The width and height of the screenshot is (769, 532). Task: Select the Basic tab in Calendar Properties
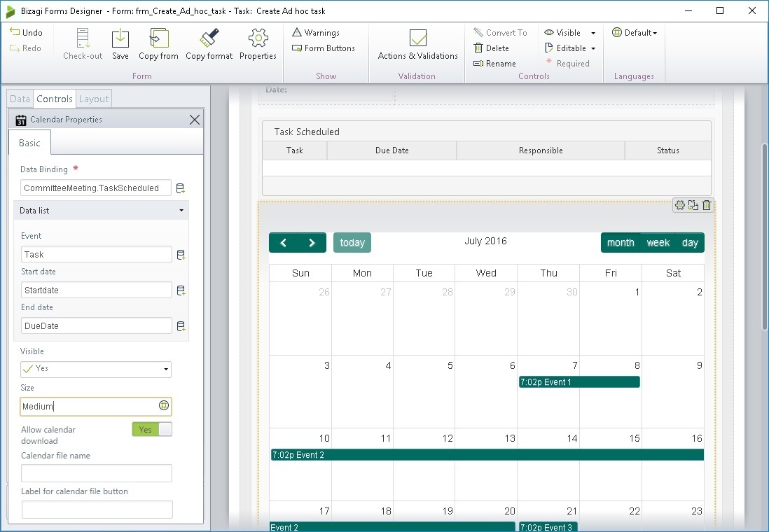29,143
